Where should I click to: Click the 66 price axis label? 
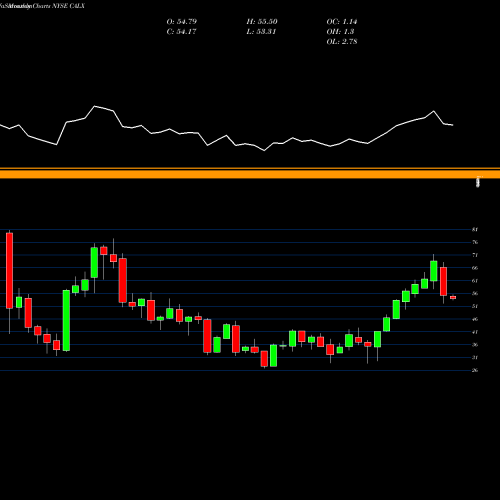tap(475, 268)
